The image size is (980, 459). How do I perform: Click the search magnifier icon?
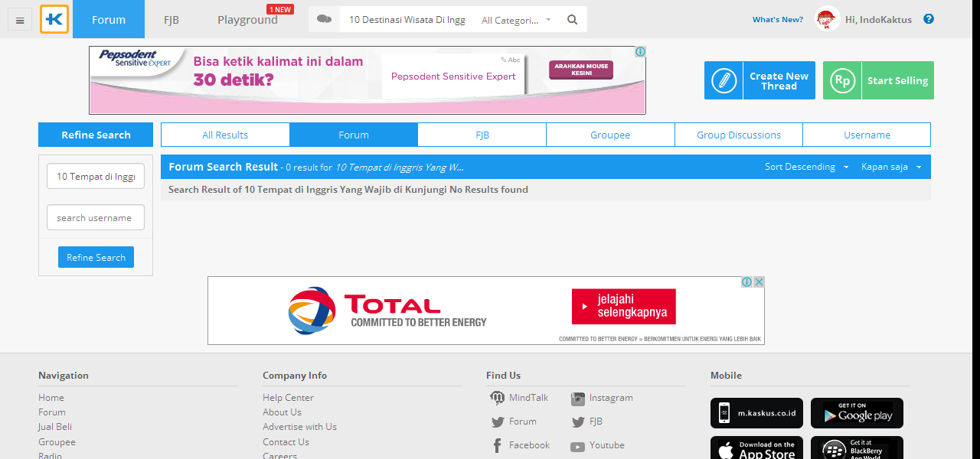572,20
